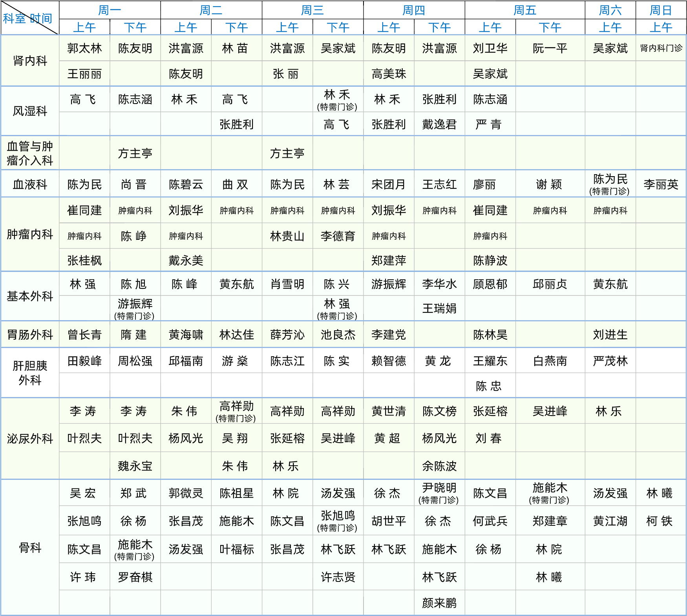Select the 骨科 department row label
This screenshot has width=687, height=616.
(x=30, y=548)
